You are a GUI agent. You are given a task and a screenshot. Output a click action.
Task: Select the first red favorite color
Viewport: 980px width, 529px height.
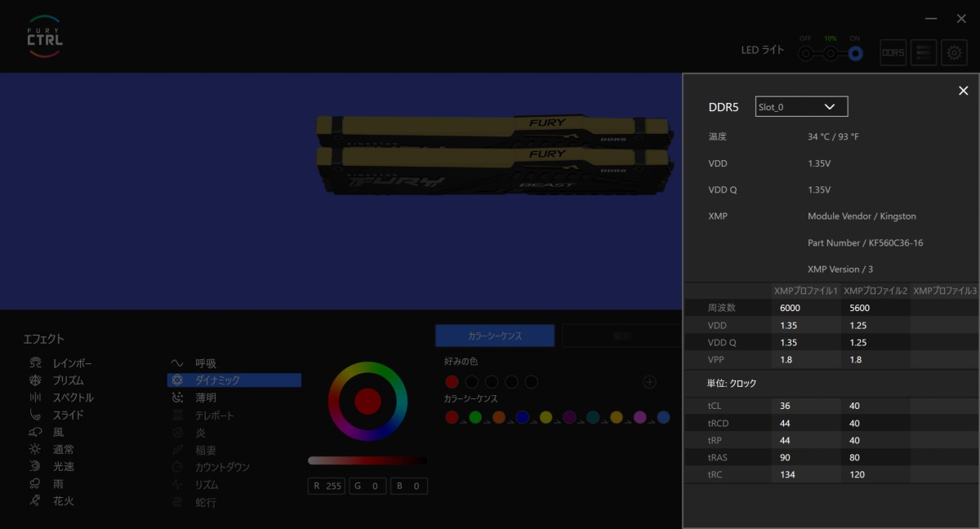pyautogui.click(x=452, y=381)
